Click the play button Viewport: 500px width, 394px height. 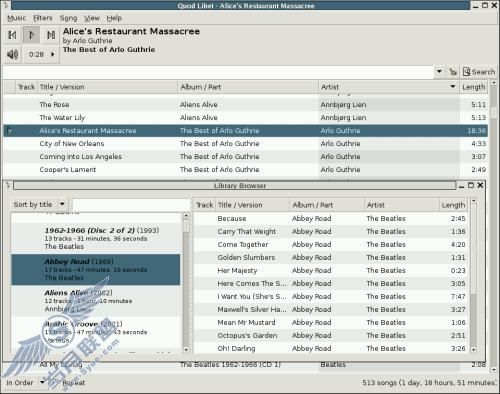[x=32, y=35]
